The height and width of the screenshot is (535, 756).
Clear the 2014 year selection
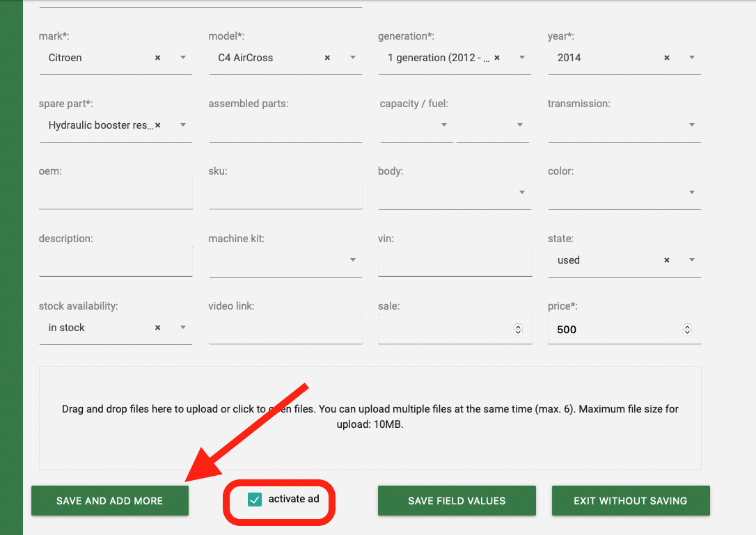click(667, 58)
